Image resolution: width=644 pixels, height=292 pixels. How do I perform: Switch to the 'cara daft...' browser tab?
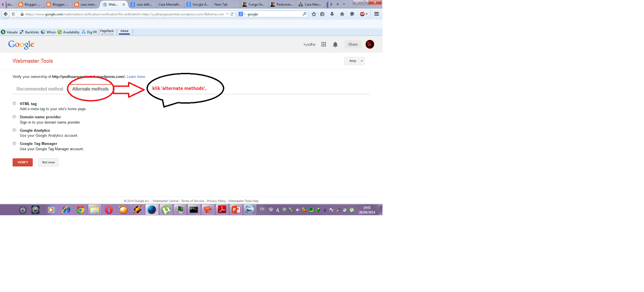pos(142,4)
